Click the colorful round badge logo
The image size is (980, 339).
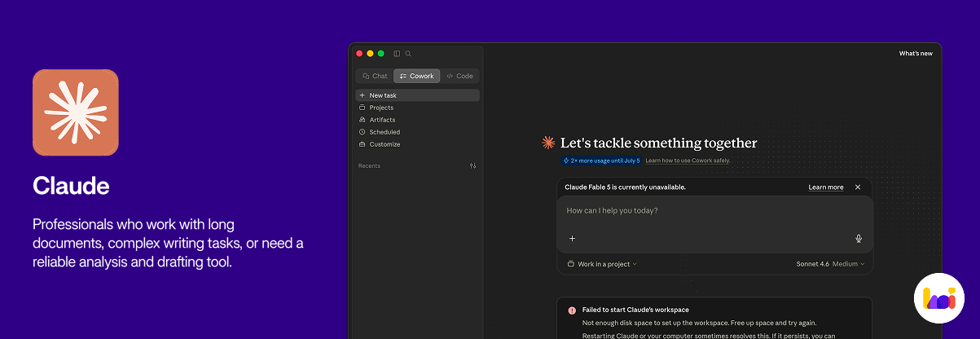(x=939, y=298)
